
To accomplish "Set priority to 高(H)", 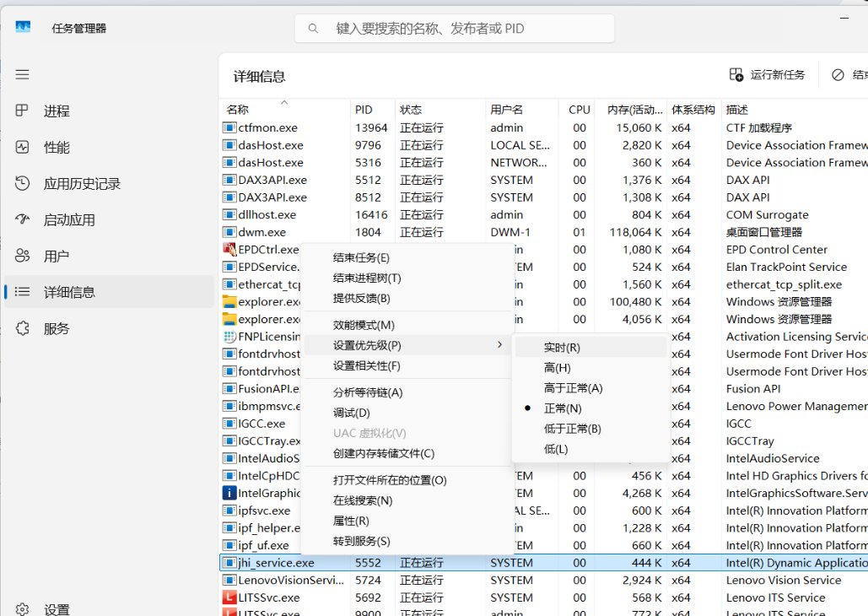I will click(590, 368).
